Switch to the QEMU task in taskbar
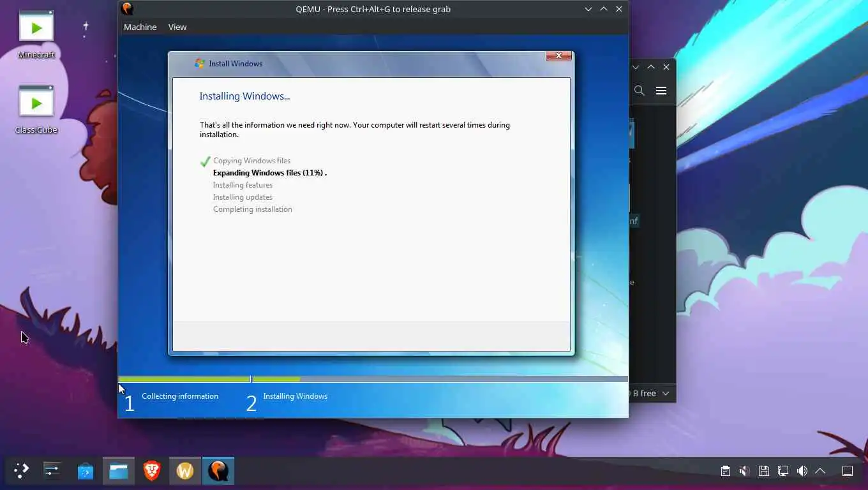The width and height of the screenshot is (868, 490). 218,471
